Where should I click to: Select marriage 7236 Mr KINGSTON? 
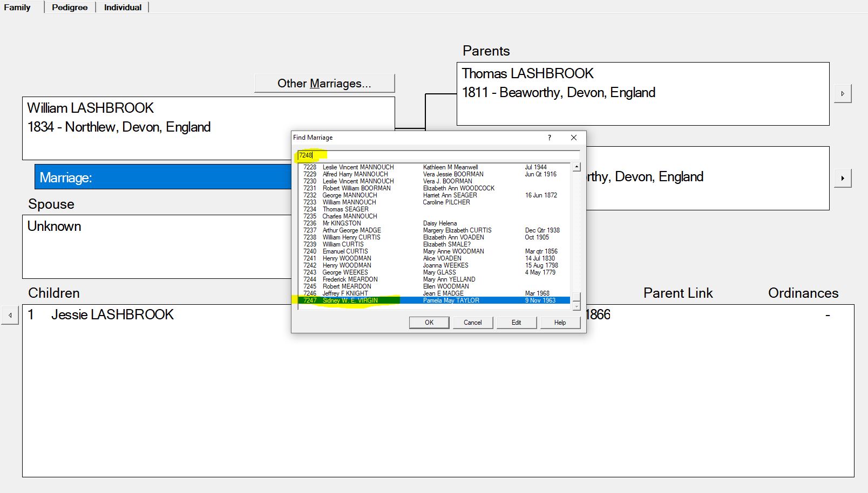click(x=434, y=223)
